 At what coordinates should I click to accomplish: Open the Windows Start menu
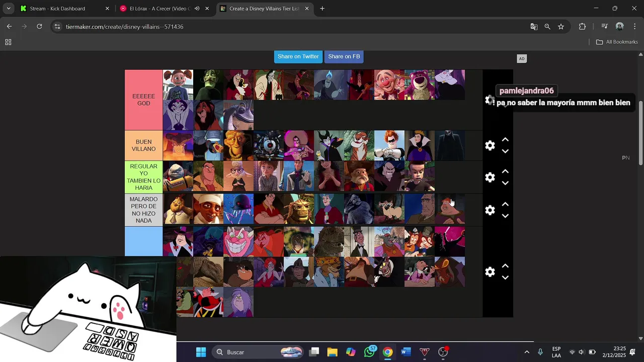[201, 352]
